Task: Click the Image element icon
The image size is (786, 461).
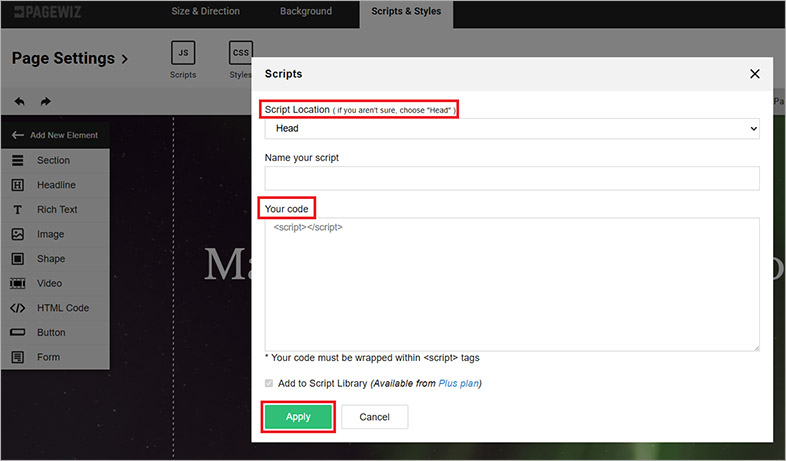Action: [x=18, y=234]
